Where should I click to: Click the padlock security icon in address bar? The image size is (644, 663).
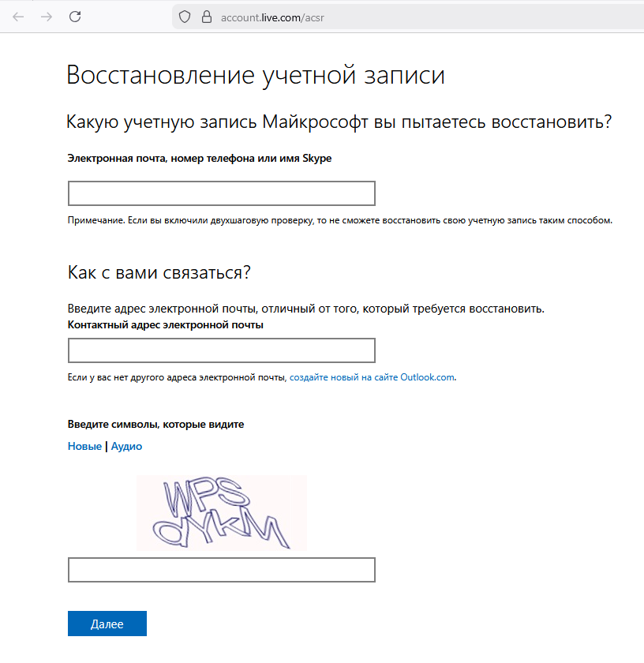click(206, 16)
